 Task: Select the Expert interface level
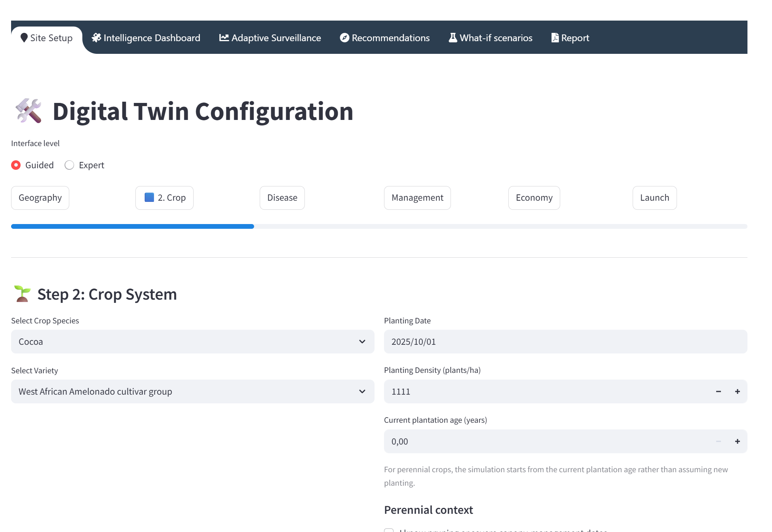pyautogui.click(x=84, y=165)
